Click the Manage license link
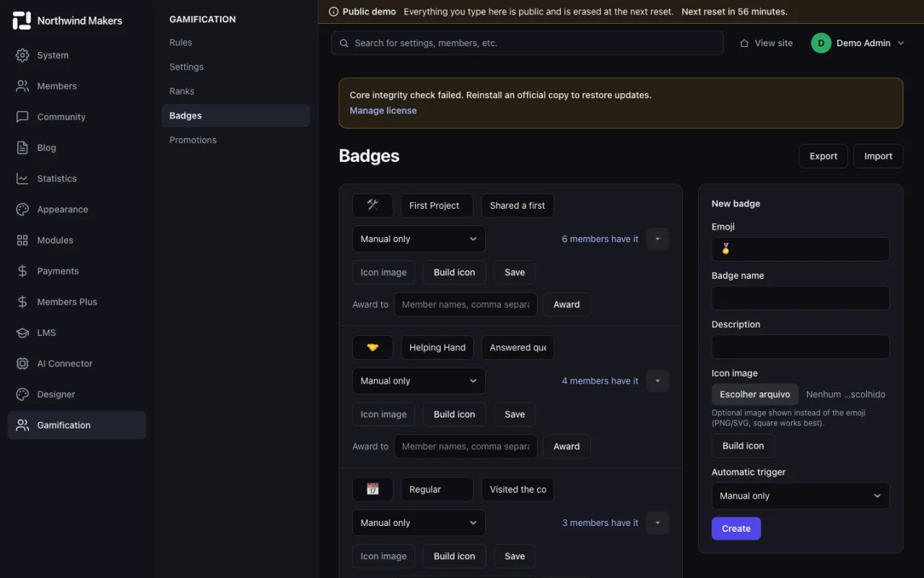 coord(383,111)
